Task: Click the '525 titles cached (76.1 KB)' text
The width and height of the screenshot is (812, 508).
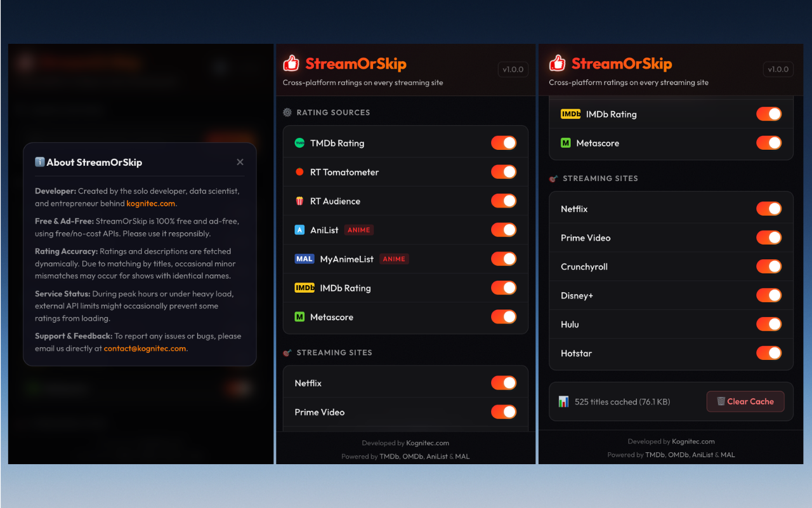Action: coord(622,402)
